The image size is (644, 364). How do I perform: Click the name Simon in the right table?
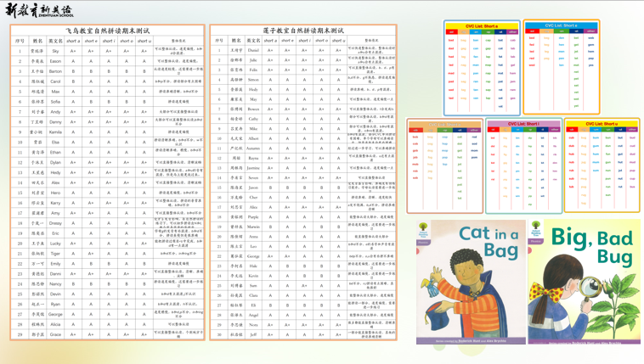coord(254,80)
